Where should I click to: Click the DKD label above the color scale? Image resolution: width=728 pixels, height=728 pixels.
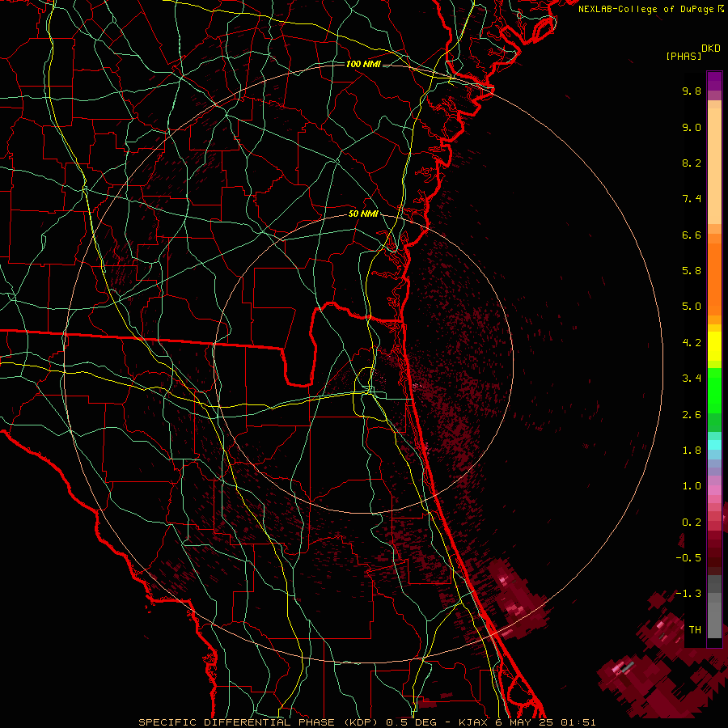[711, 49]
